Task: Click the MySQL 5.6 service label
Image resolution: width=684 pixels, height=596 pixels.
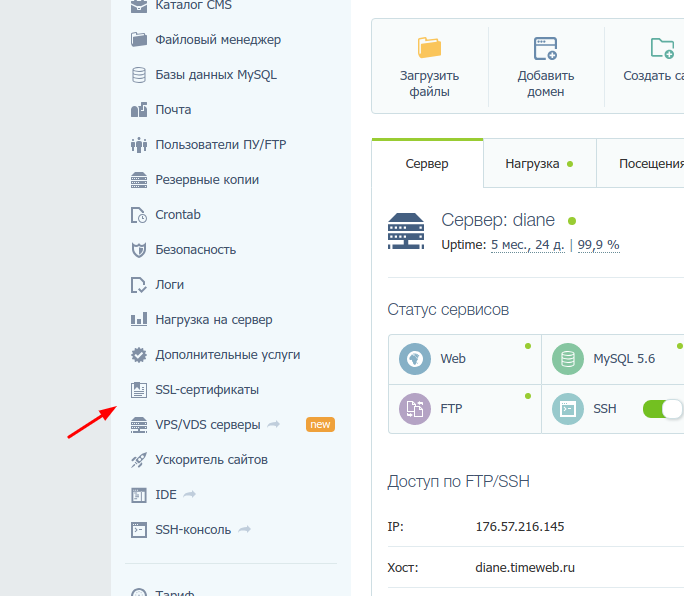Action: (624, 359)
